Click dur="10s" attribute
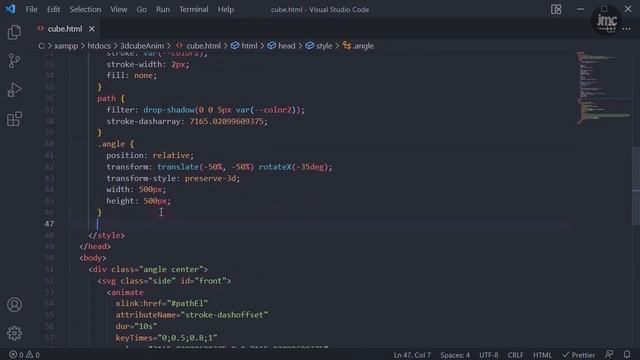Image resolution: width=640 pixels, height=360 pixels. [136, 326]
